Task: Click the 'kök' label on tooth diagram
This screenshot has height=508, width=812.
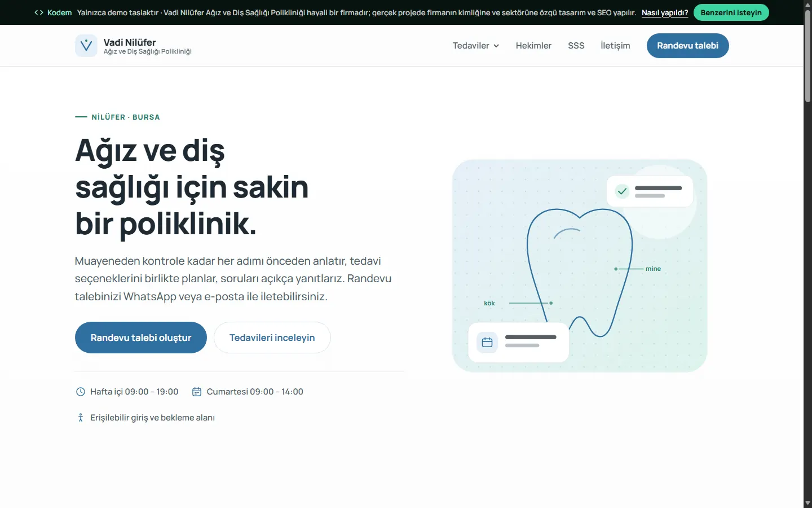Action: [x=489, y=303]
